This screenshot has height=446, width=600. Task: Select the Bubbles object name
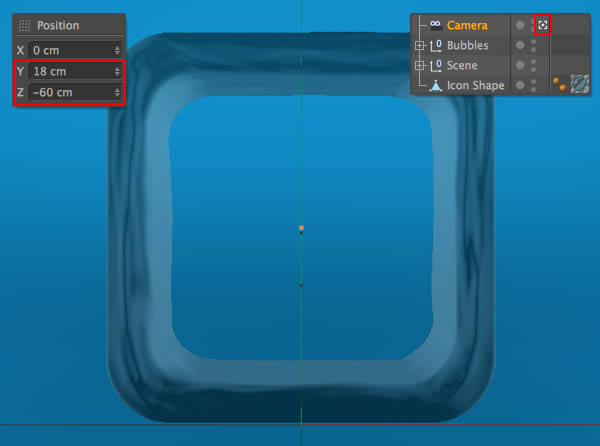pyautogui.click(x=468, y=46)
